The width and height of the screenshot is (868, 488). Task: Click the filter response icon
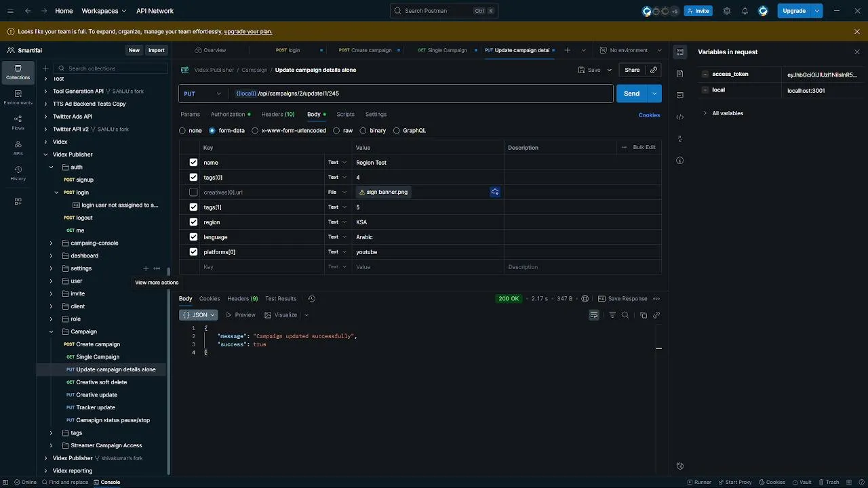coord(612,315)
